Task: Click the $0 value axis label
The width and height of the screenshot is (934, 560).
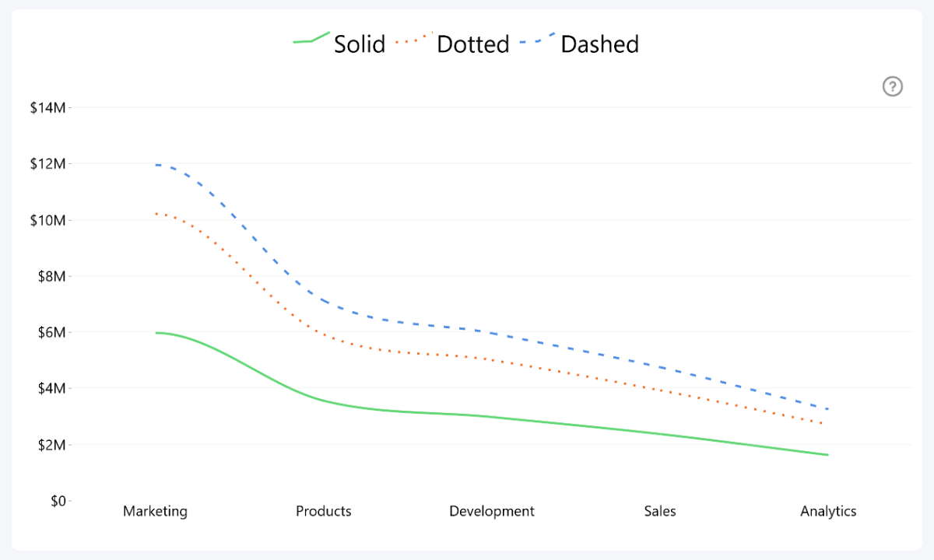Action: pyautogui.click(x=56, y=501)
